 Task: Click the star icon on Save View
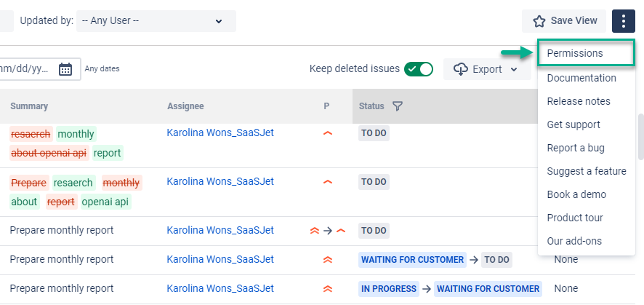tap(539, 21)
